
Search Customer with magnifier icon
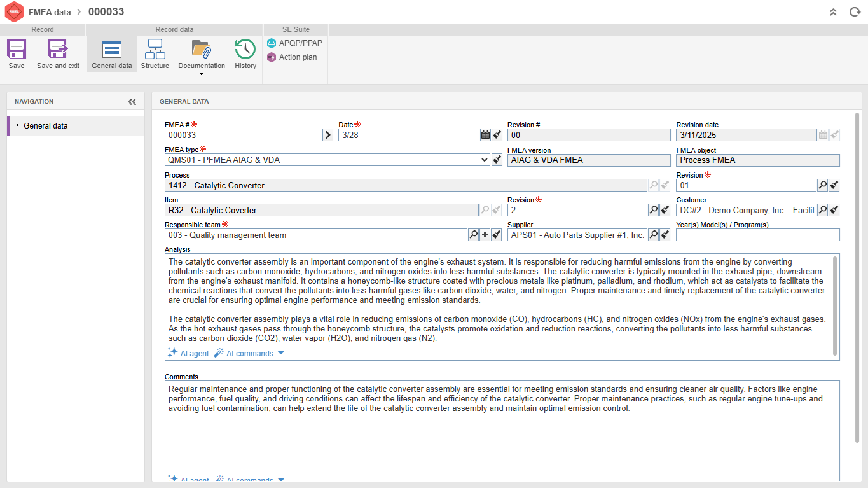[x=822, y=210]
